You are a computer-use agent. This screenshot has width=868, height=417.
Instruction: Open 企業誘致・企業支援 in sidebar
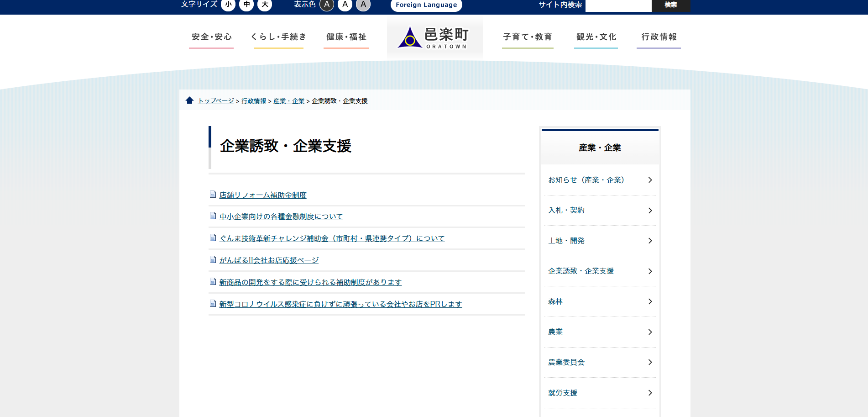(600, 271)
